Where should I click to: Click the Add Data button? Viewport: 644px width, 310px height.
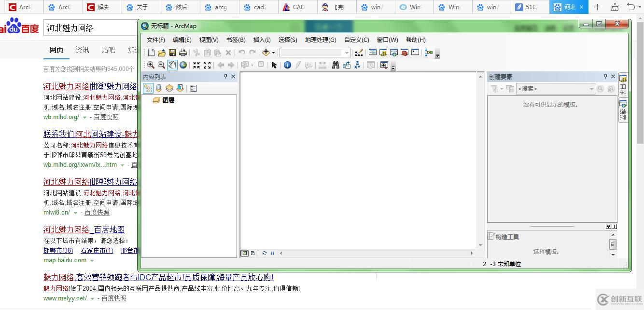(266, 53)
